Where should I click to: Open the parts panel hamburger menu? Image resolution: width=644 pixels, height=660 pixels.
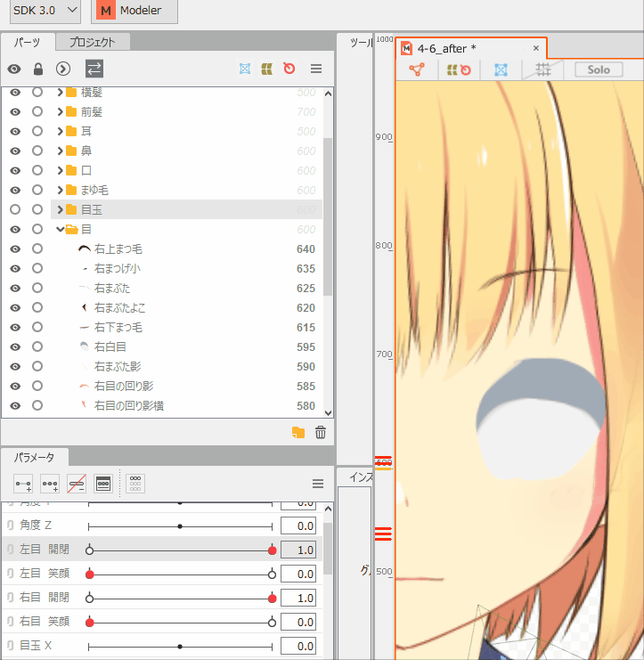[316, 69]
